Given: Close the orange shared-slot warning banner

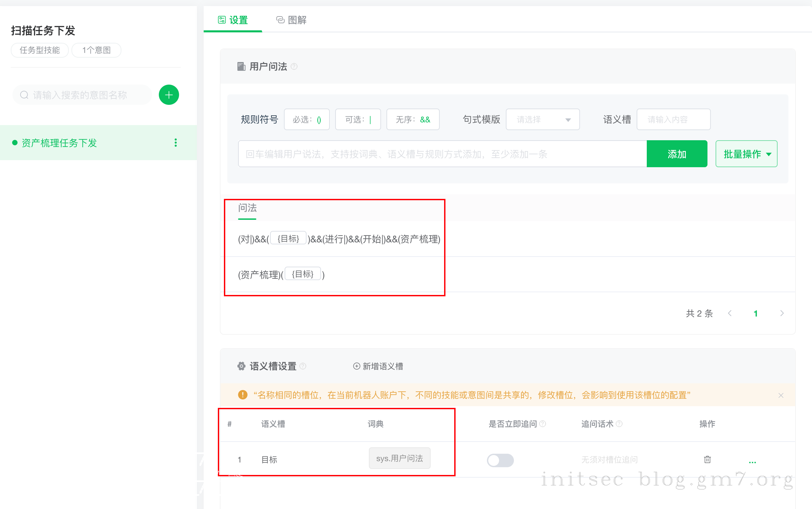Looking at the screenshot, I should (781, 395).
